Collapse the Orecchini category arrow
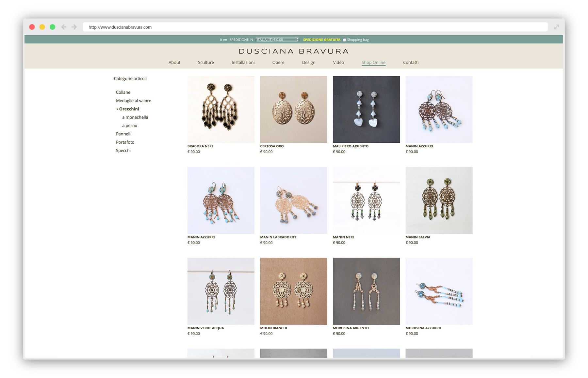The image size is (588, 378). coord(117,109)
